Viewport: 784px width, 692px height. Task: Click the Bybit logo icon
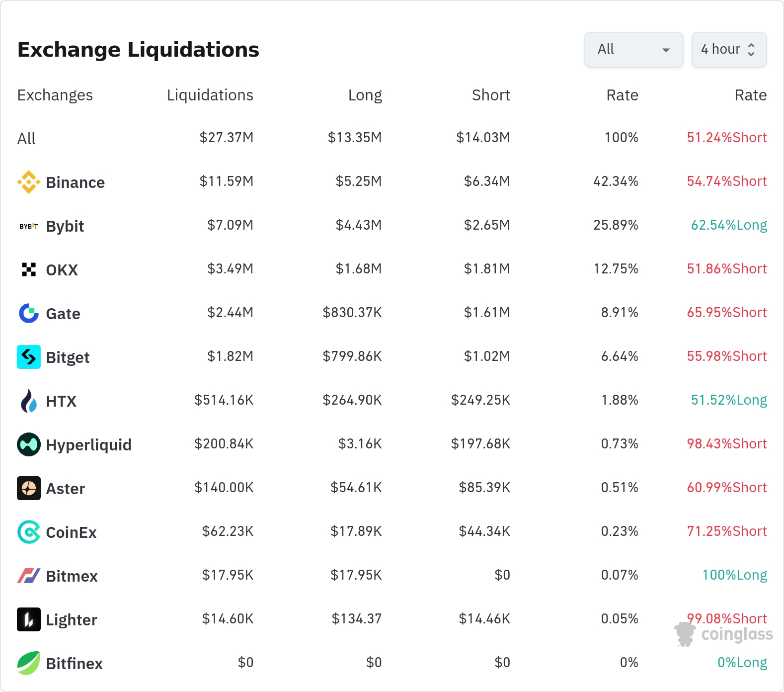coord(29,226)
